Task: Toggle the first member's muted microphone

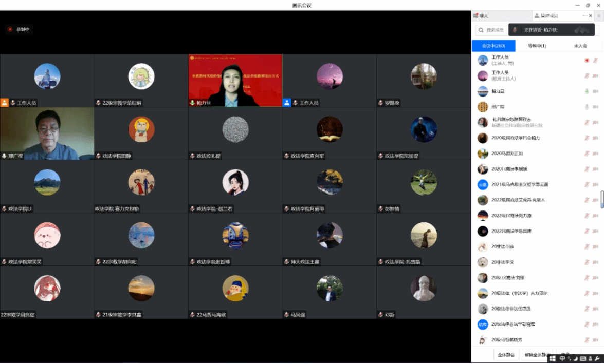Action: [x=595, y=60]
